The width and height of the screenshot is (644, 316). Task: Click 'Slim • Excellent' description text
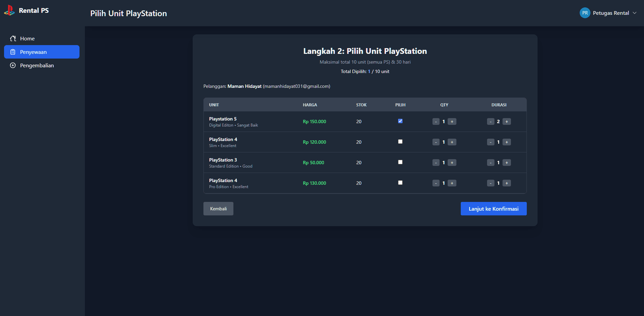pyautogui.click(x=223, y=146)
